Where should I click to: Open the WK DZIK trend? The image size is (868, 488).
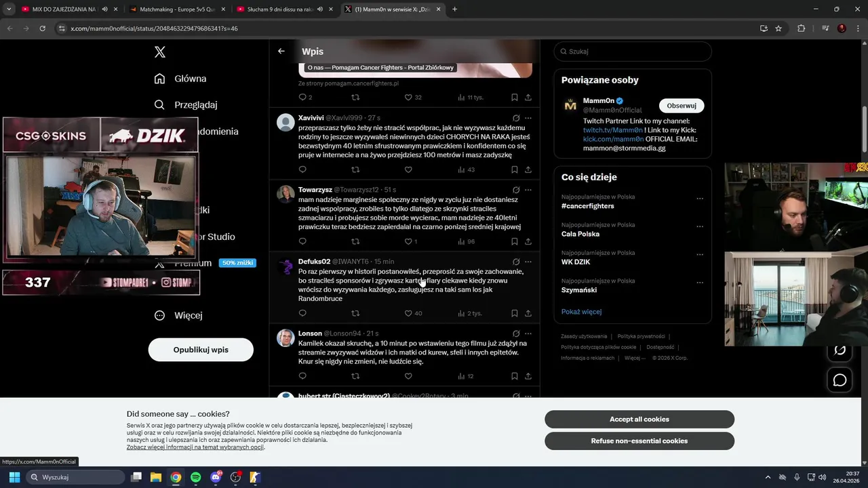[576, 262]
